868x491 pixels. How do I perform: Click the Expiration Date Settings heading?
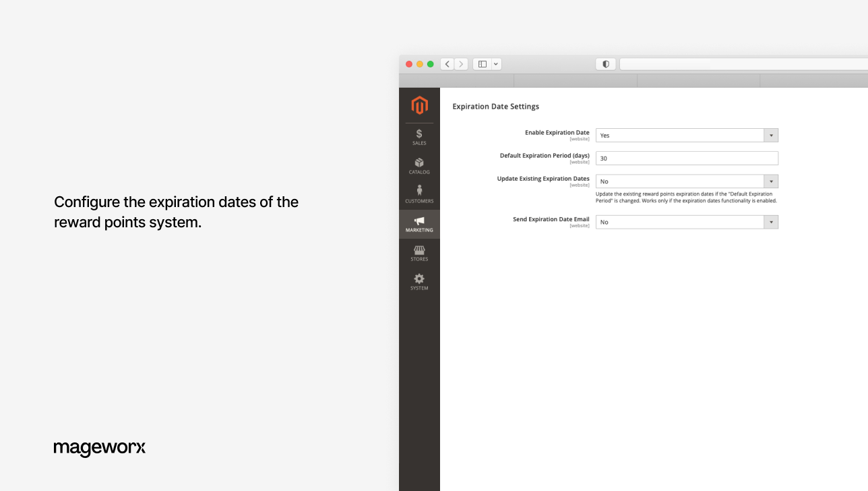click(495, 107)
